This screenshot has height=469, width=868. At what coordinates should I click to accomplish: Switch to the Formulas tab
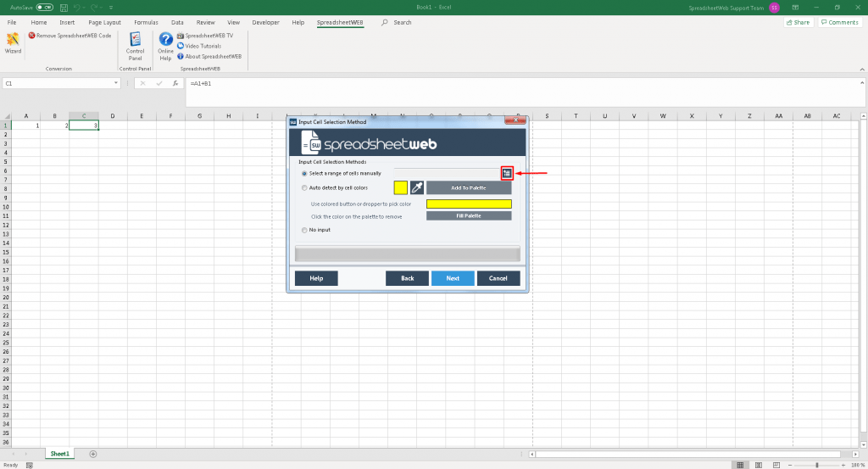coord(146,23)
